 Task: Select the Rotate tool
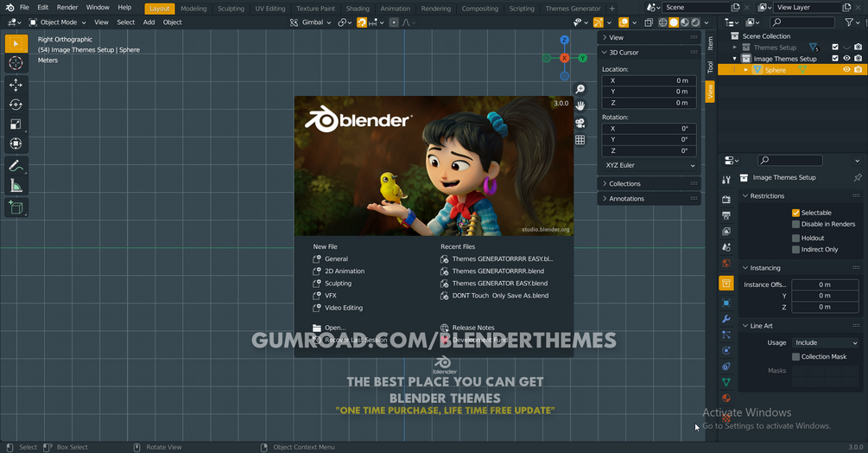16,105
